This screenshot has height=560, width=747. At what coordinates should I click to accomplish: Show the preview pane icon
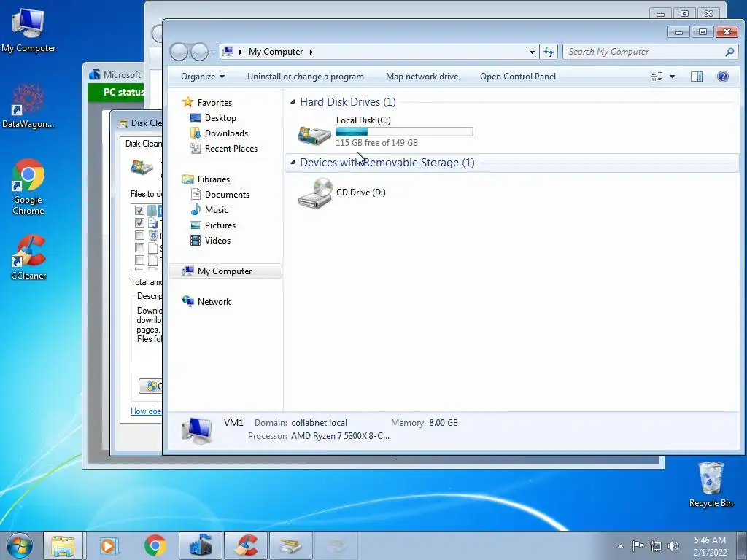tap(697, 77)
